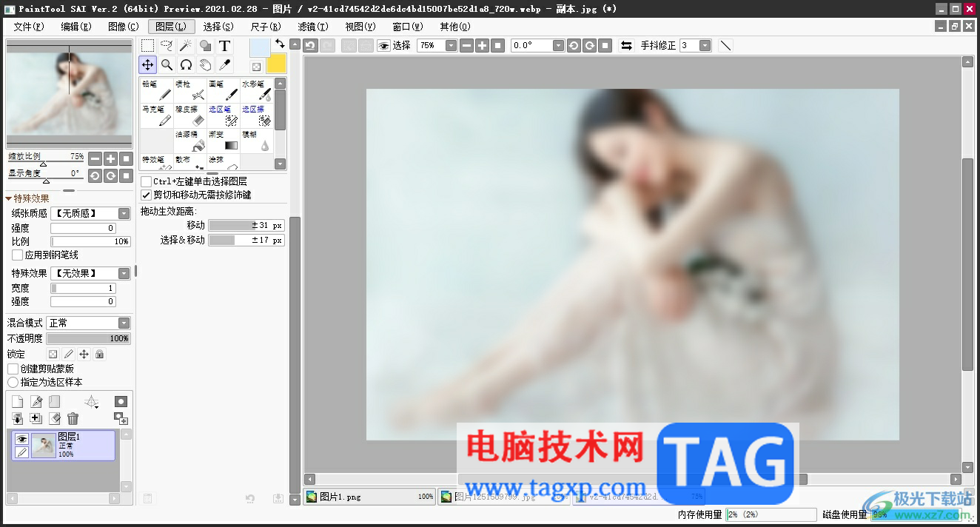Create a new linework pen layer

pyautogui.click(x=36, y=402)
